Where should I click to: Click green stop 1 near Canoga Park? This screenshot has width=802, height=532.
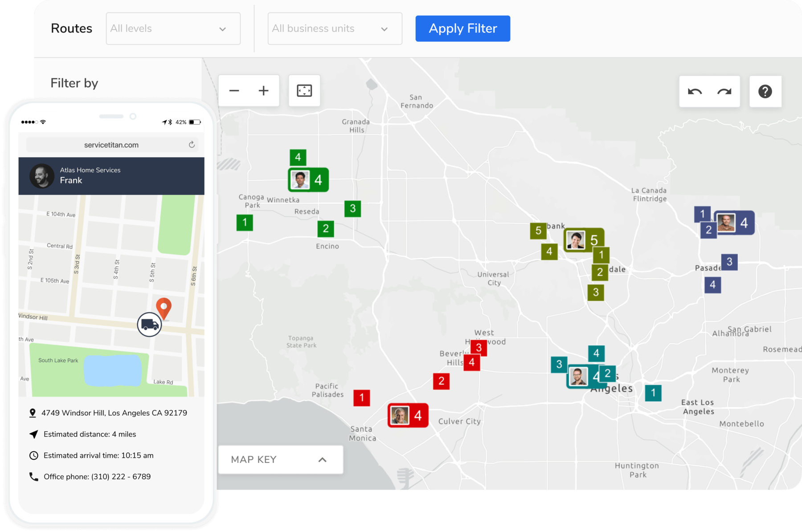[x=245, y=223]
